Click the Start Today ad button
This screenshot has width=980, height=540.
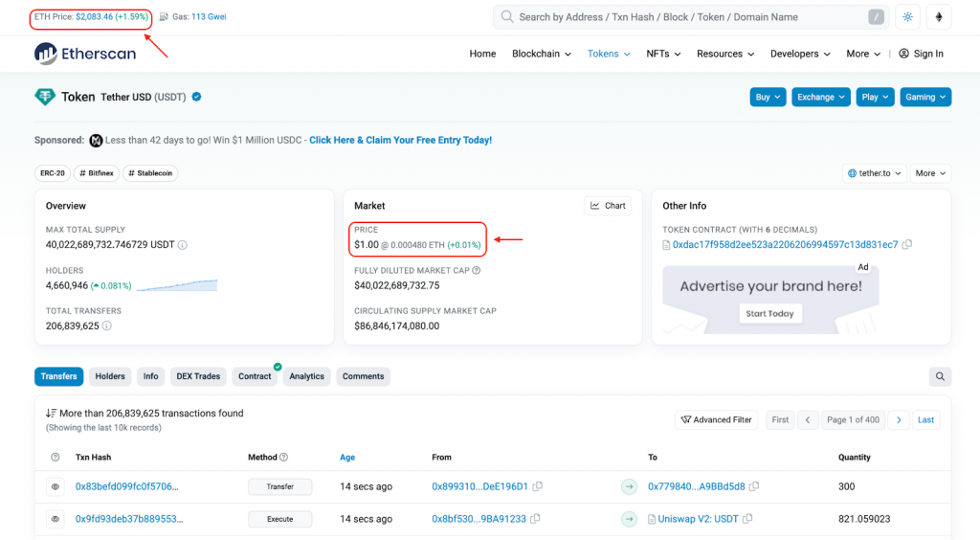click(770, 314)
